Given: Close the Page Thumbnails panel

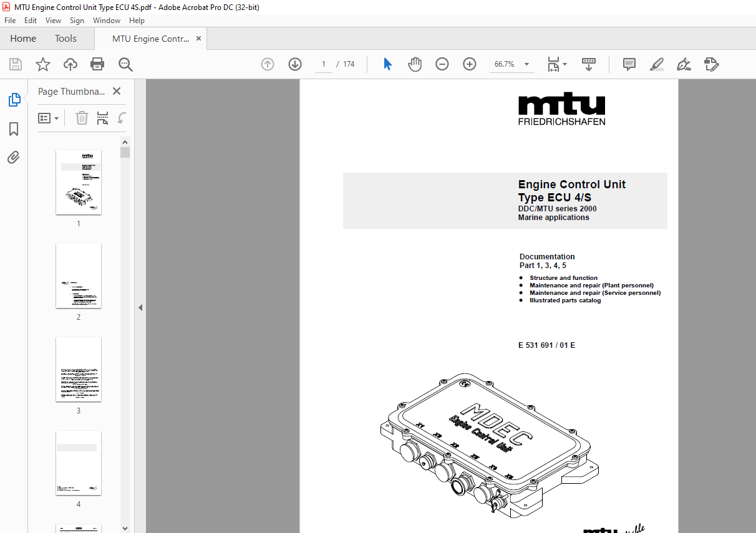Looking at the screenshot, I should (117, 91).
